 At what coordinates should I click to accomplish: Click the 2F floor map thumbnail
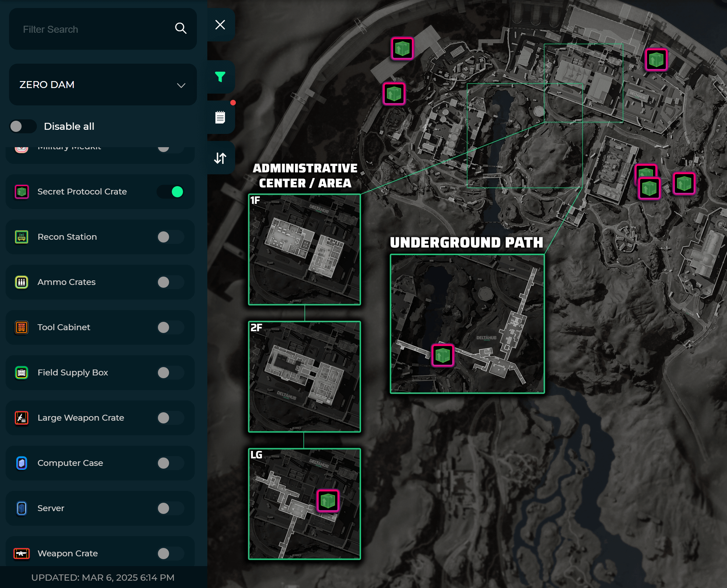pyautogui.click(x=304, y=376)
